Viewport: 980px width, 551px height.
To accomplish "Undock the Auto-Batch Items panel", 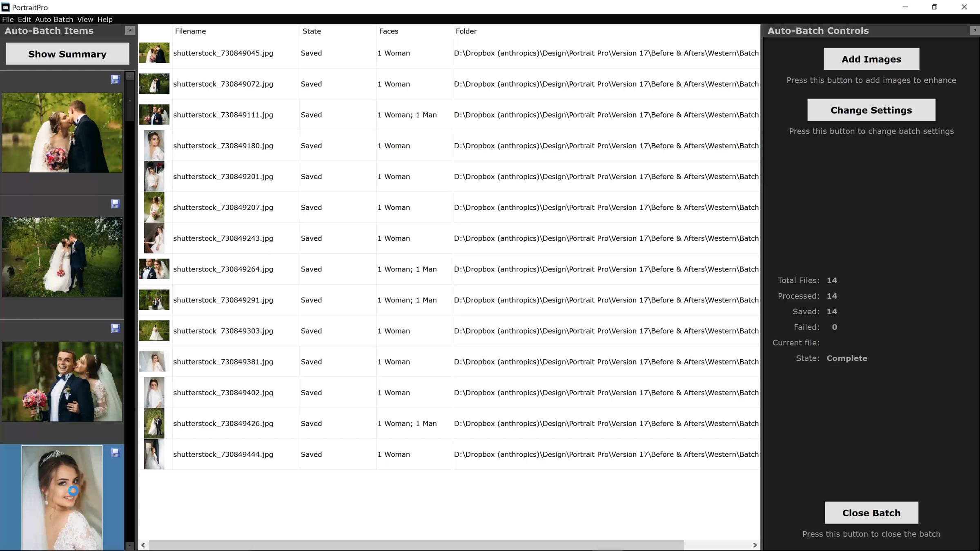I will [x=130, y=31].
